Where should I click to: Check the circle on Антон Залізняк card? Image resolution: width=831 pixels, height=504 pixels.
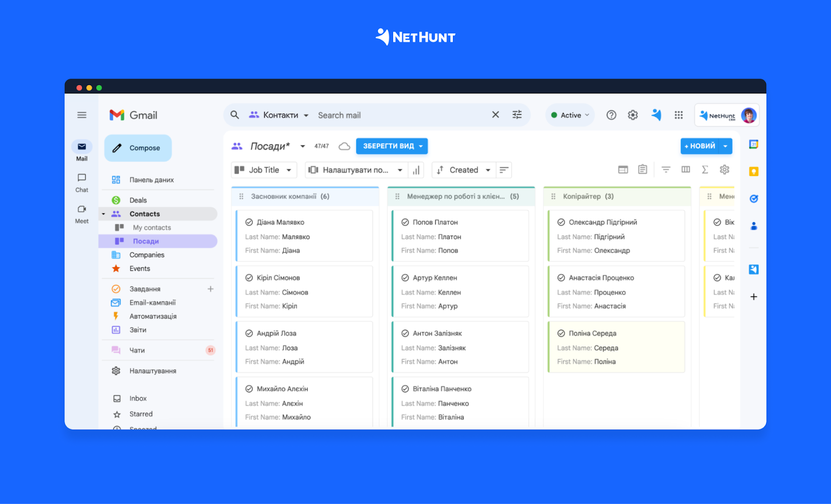(405, 333)
